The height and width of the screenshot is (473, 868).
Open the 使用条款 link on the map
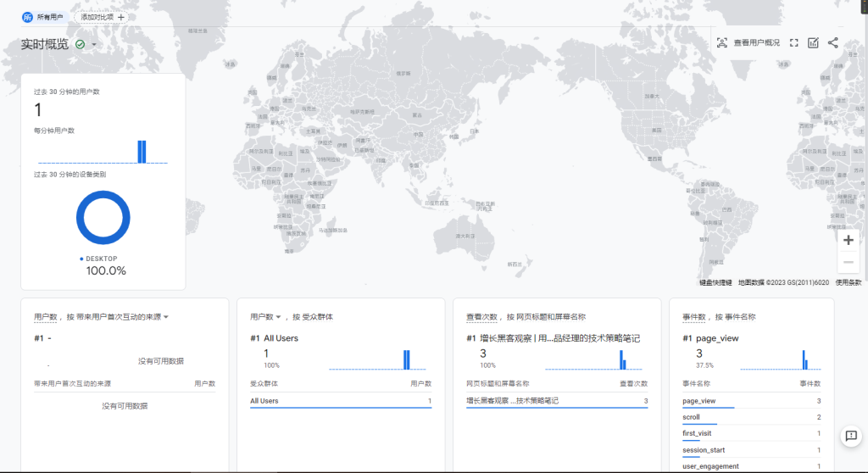849,282
